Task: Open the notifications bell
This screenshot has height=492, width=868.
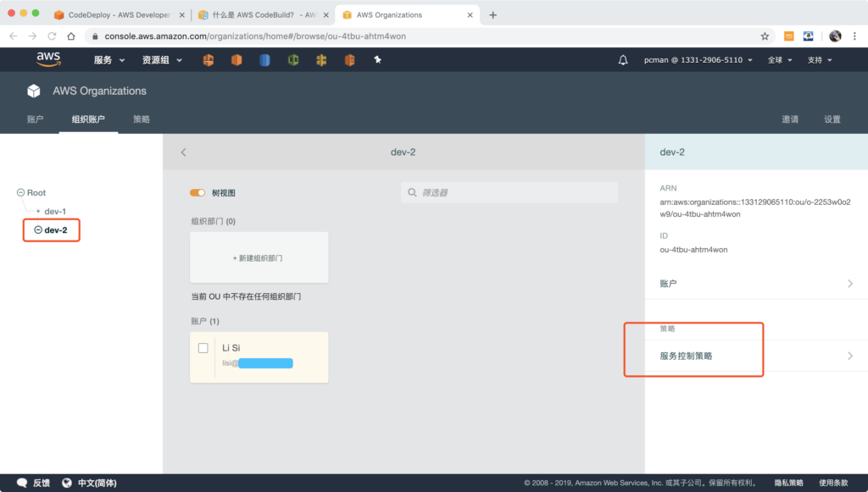Action: (623, 60)
